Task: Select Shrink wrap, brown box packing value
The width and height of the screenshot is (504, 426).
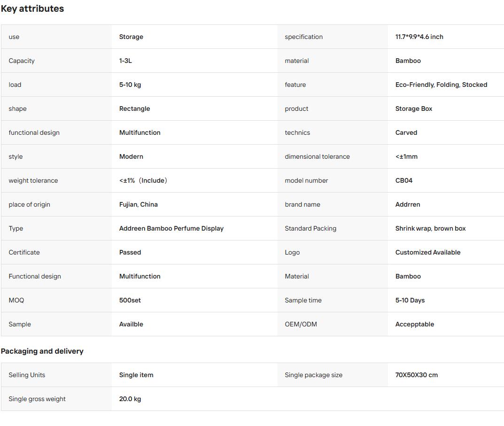Action: pyautogui.click(x=430, y=228)
